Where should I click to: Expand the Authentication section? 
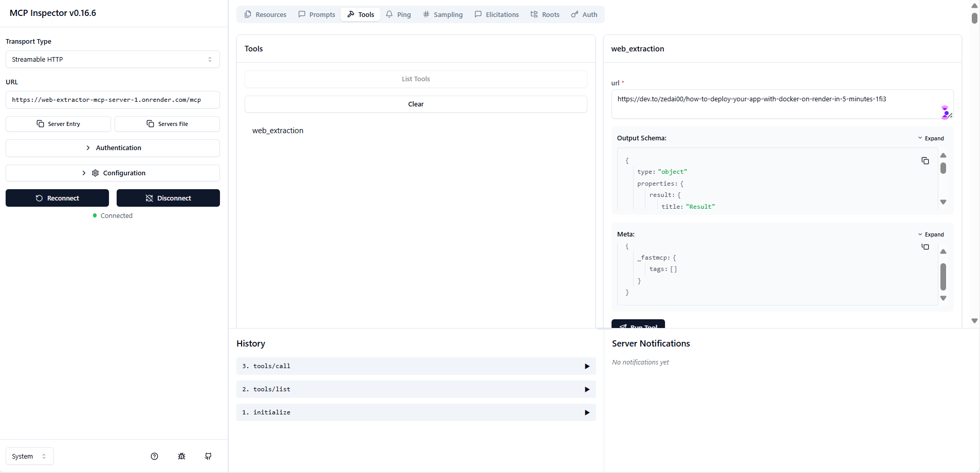[113, 148]
